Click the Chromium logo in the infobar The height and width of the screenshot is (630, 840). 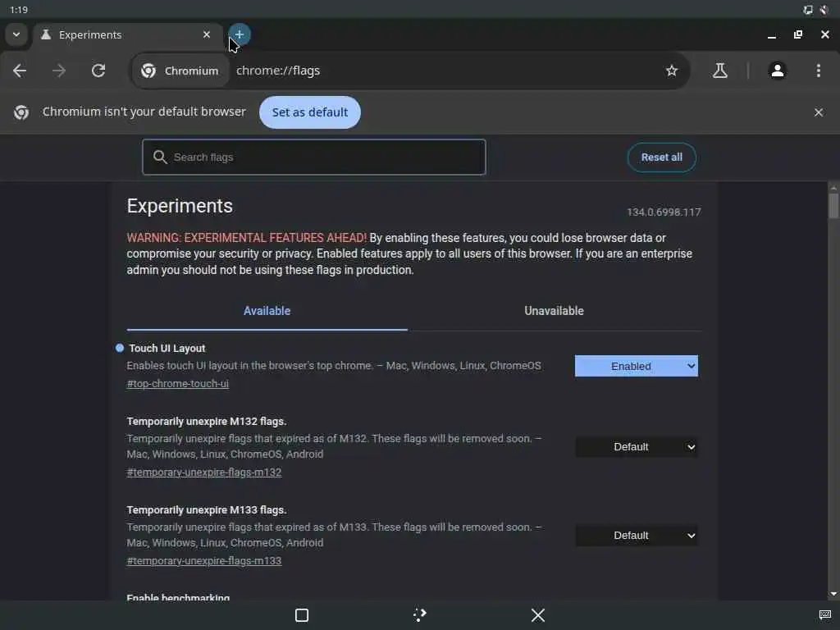click(x=21, y=112)
